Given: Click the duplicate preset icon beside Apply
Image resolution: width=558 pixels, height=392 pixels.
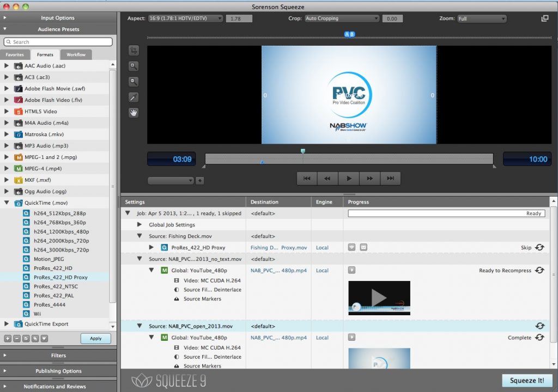Looking at the screenshot, I should click(35, 339).
